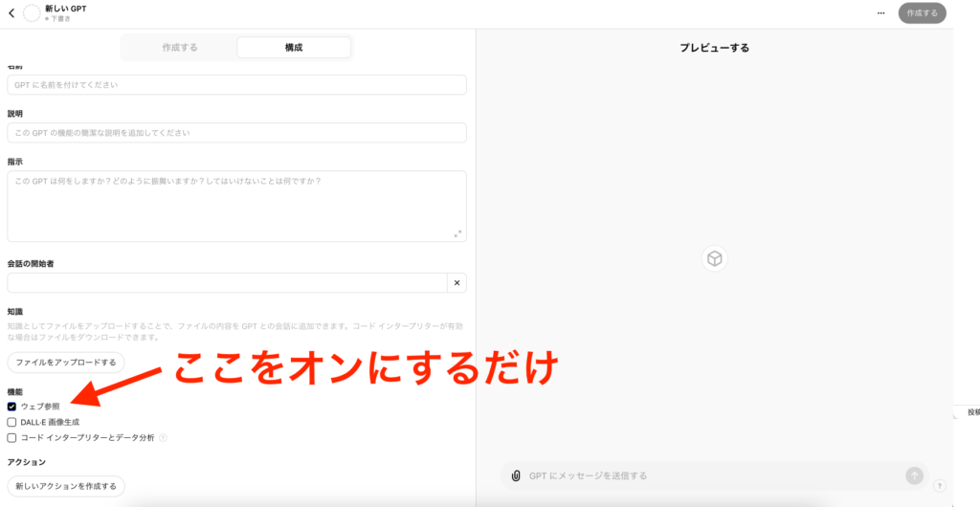980x507 pixels.
Task: Click the 説明 description input field
Action: [x=237, y=132]
